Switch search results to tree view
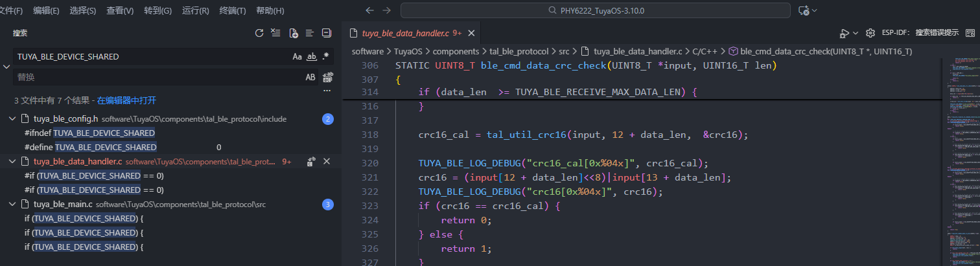This screenshot has height=266, width=980. tap(310, 33)
